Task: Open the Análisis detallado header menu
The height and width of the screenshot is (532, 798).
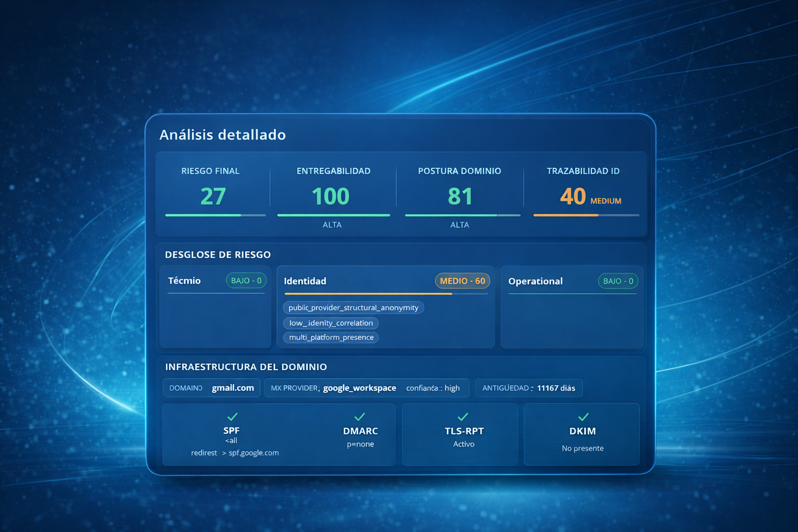Action: [222, 135]
